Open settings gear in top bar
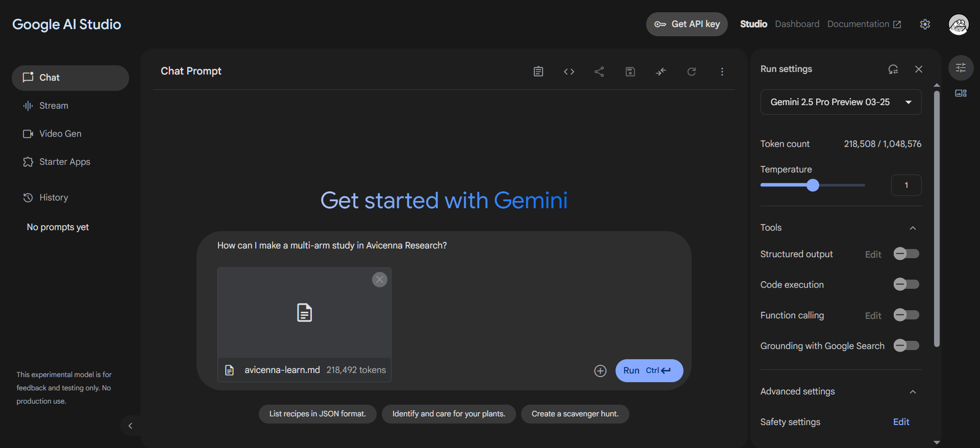This screenshot has height=448, width=980. pos(925,24)
